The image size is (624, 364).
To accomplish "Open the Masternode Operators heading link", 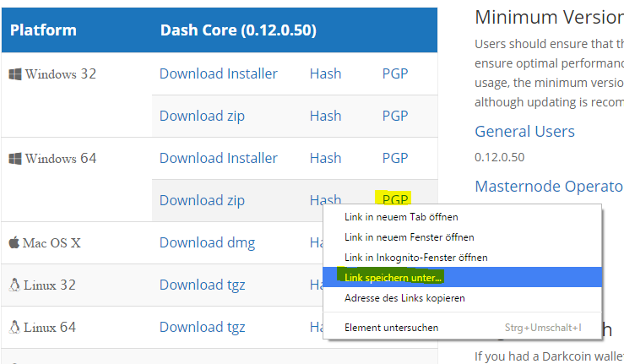I will tap(549, 187).
